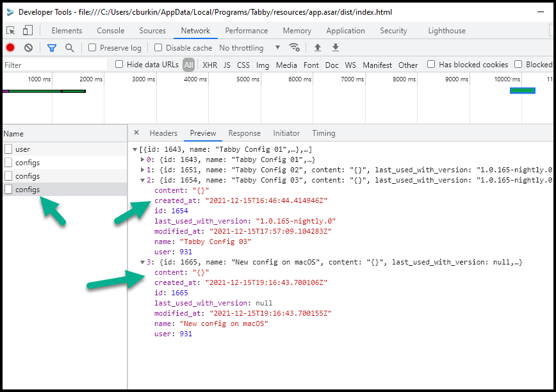Select the user request row

[65, 149]
